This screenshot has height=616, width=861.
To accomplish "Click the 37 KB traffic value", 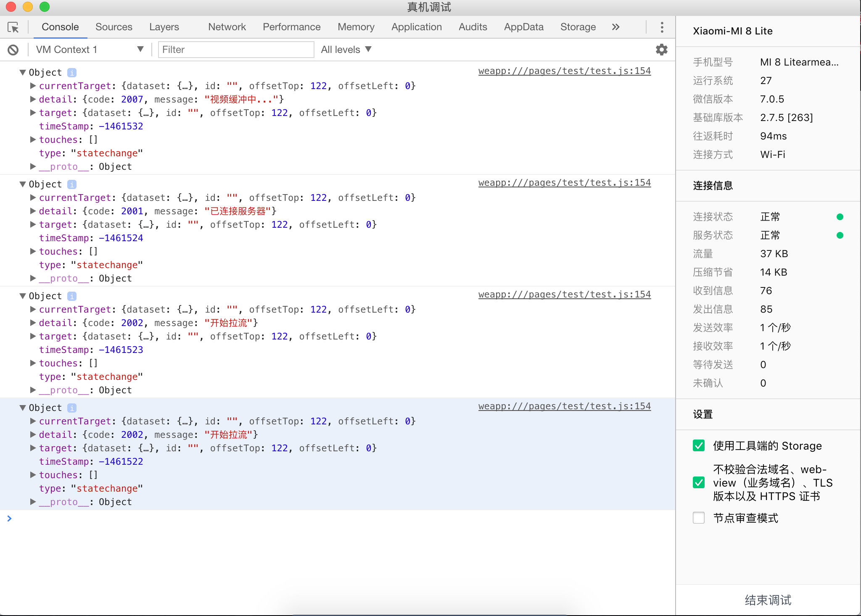I will (x=774, y=254).
